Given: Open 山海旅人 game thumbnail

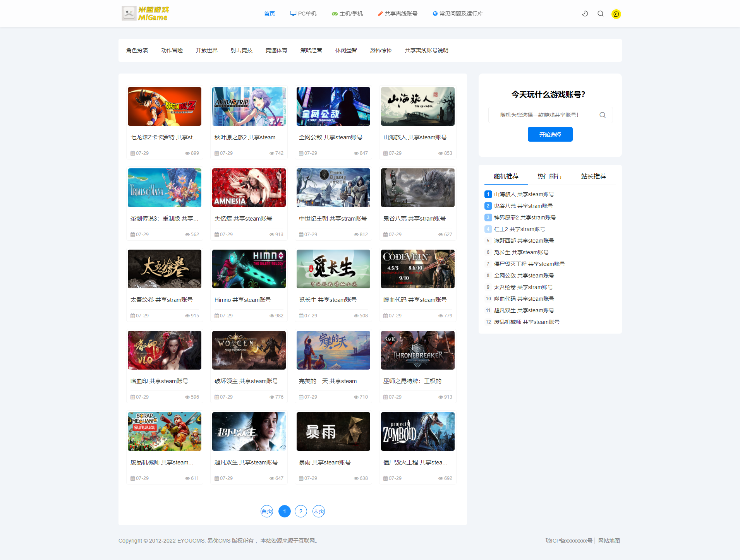Looking at the screenshot, I should click(418, 106).
